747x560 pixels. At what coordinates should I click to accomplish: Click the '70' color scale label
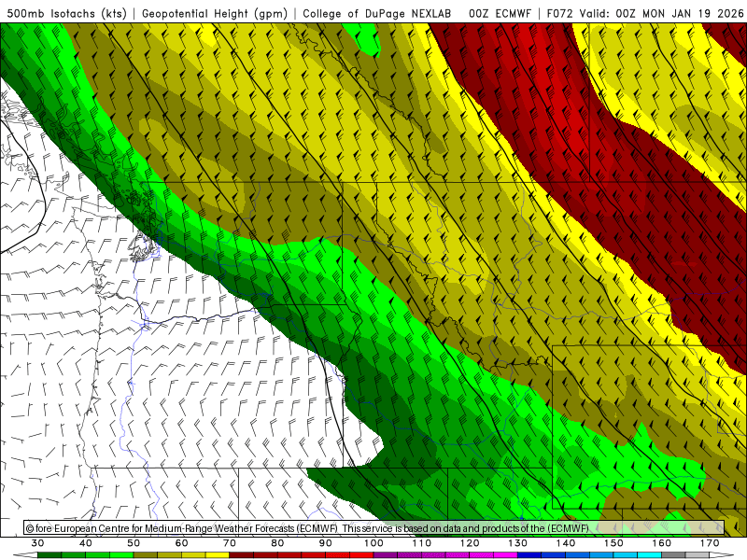click(x=230, y=543)
